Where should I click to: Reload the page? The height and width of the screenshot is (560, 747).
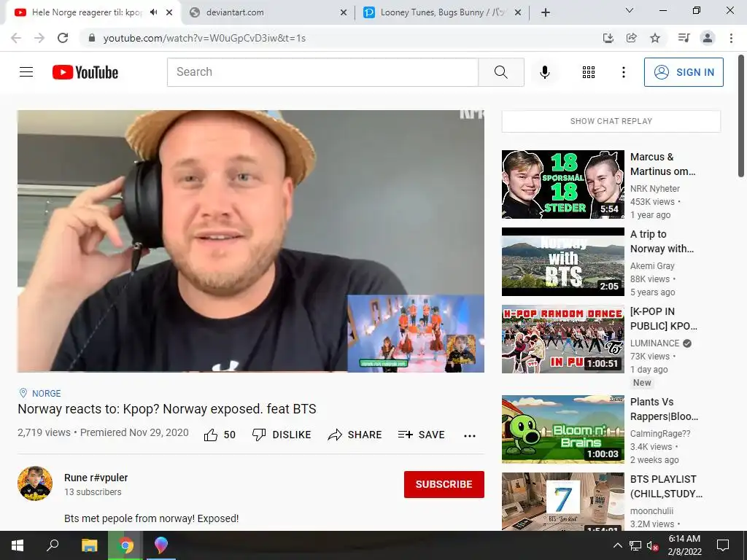[x=63, y=38]
